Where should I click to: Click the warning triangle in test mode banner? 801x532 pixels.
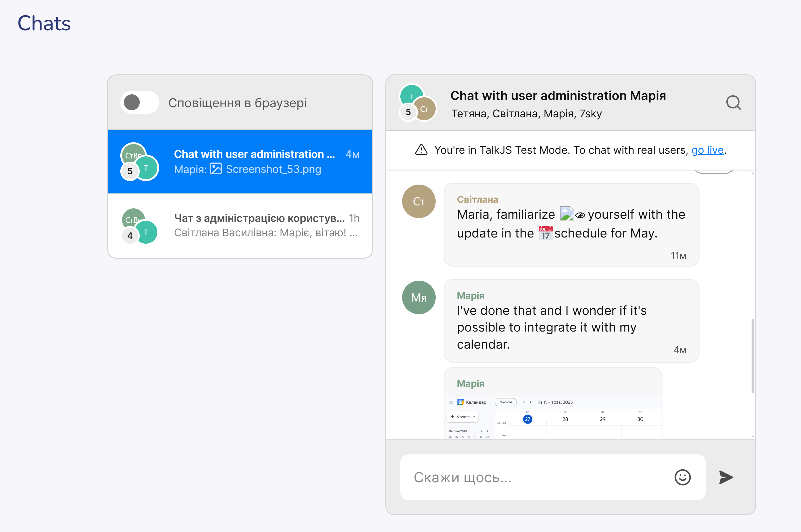pyautogui.click(x=421, y=150)
